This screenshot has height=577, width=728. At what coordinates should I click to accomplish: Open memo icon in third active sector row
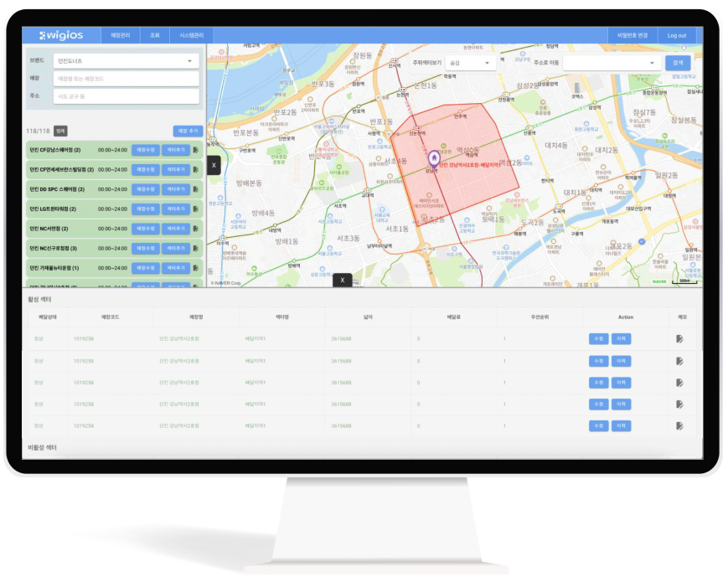coord(679,383)
